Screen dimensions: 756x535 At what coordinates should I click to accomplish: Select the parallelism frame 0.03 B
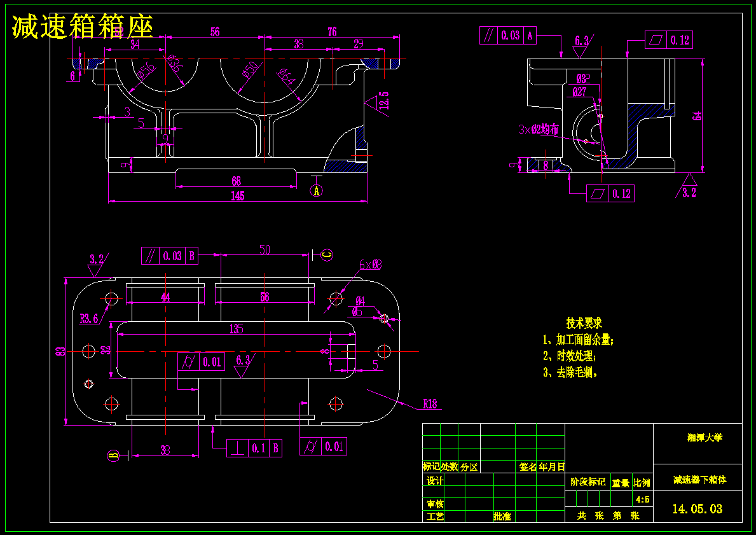point(170,256)
